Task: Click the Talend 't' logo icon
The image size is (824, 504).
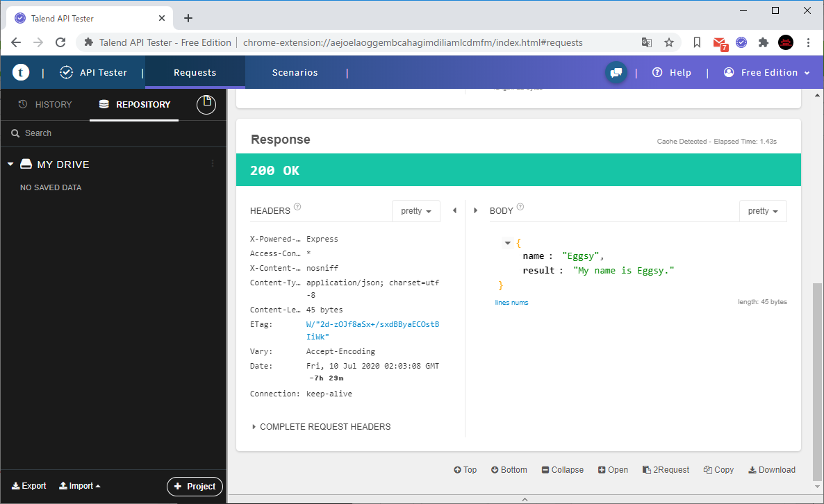Action: tap(20, 72)
